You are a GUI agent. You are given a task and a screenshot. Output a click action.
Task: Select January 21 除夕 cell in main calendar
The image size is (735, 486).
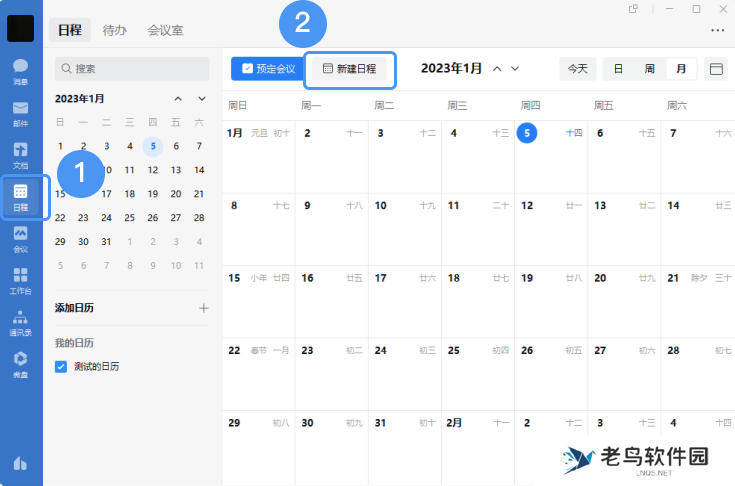698,302
